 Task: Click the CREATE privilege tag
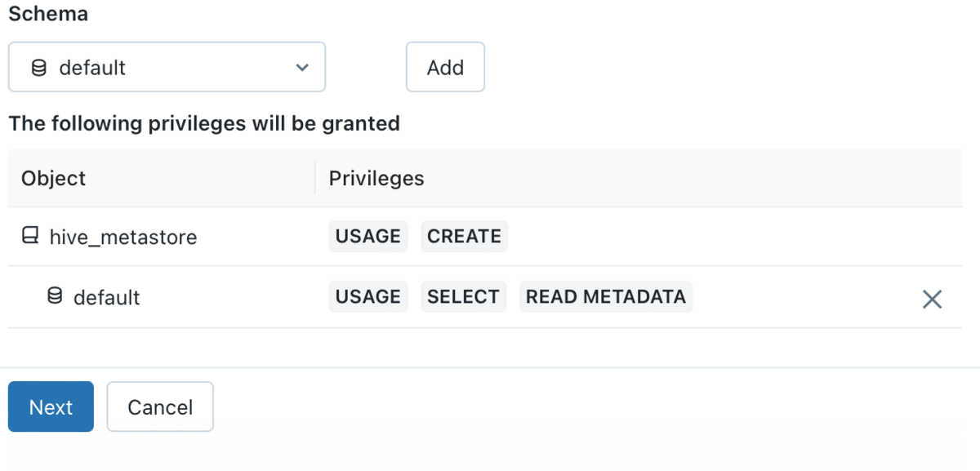tap(464, 237)
